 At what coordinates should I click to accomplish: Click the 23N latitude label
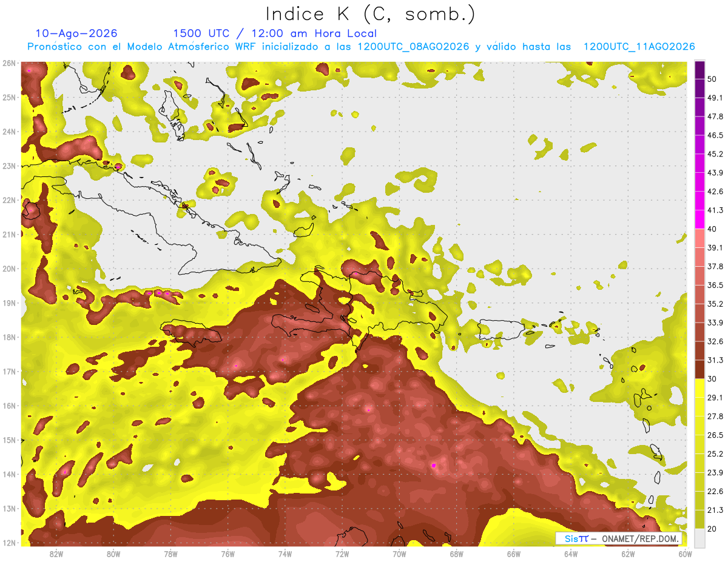tap(8, 166)
